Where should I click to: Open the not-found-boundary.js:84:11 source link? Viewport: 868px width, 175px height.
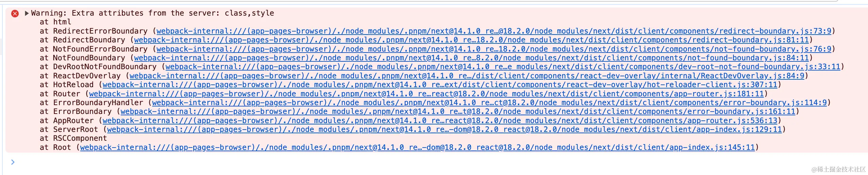(471, 58)
